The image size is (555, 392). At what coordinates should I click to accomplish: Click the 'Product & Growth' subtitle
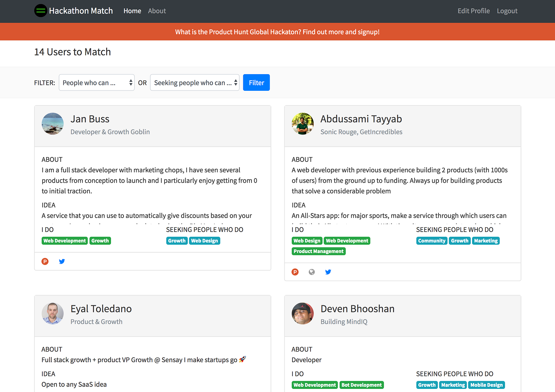[x=96, y=322]
